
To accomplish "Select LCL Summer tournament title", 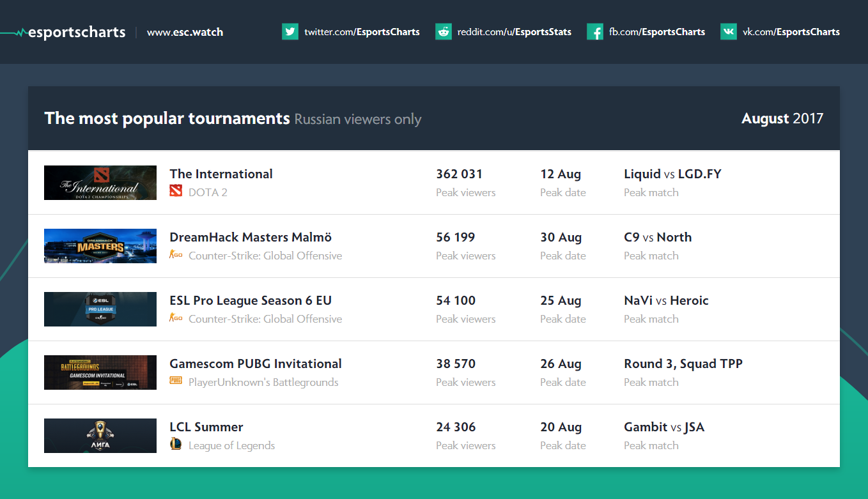I will pos(206,427).
